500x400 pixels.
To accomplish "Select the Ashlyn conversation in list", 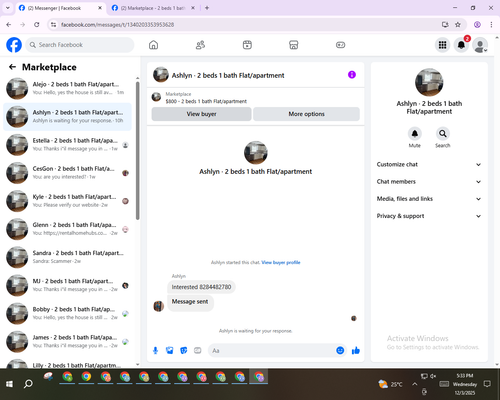I will coord(67,117).
